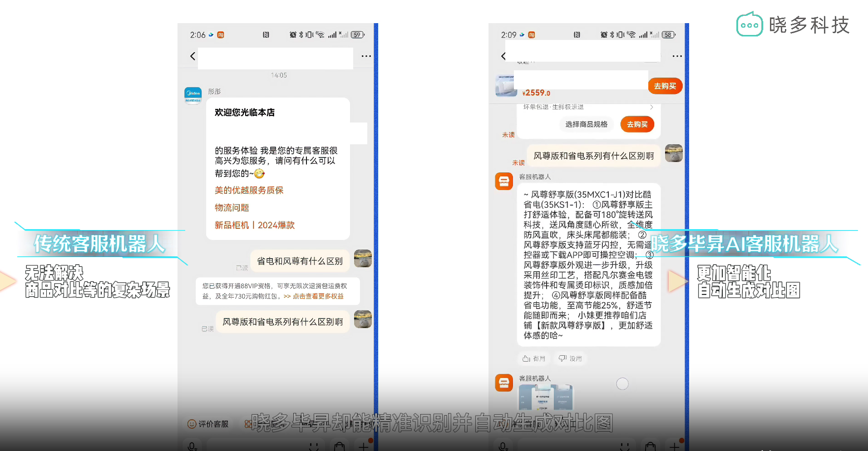This screenshot has height=451, width=868.
Task: Tap the plus icon in left chat
Action: [x=364, y=446]
